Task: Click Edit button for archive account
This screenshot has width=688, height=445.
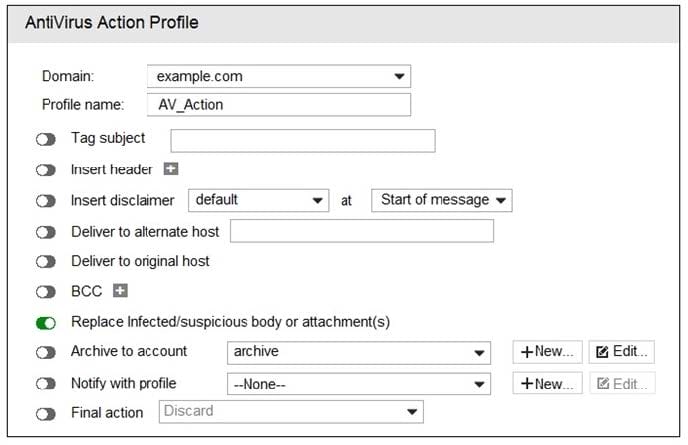Action: click(x=622, y=352)
